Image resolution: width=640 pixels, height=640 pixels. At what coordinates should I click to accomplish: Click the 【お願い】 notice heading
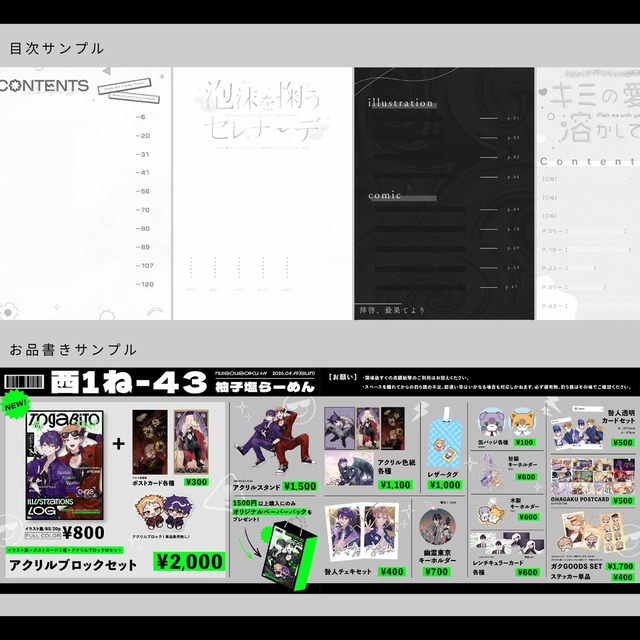pyautogui.click(x=343, y=377)
